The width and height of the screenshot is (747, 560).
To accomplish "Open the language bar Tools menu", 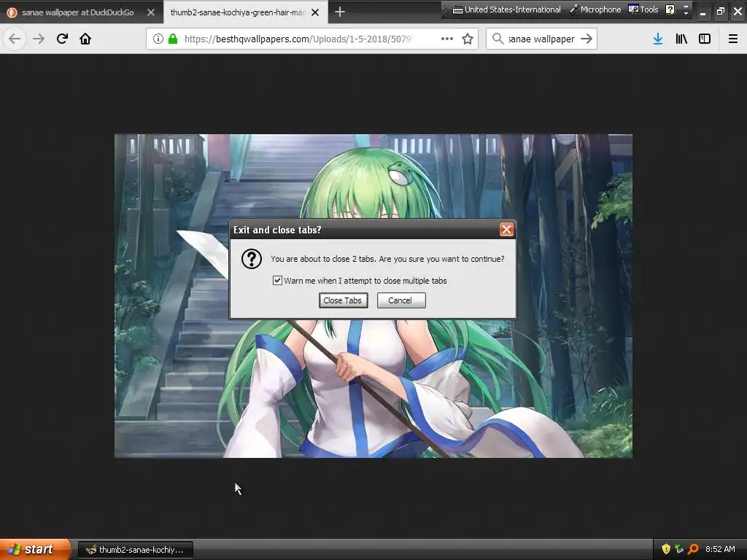I will click(643, 9).
